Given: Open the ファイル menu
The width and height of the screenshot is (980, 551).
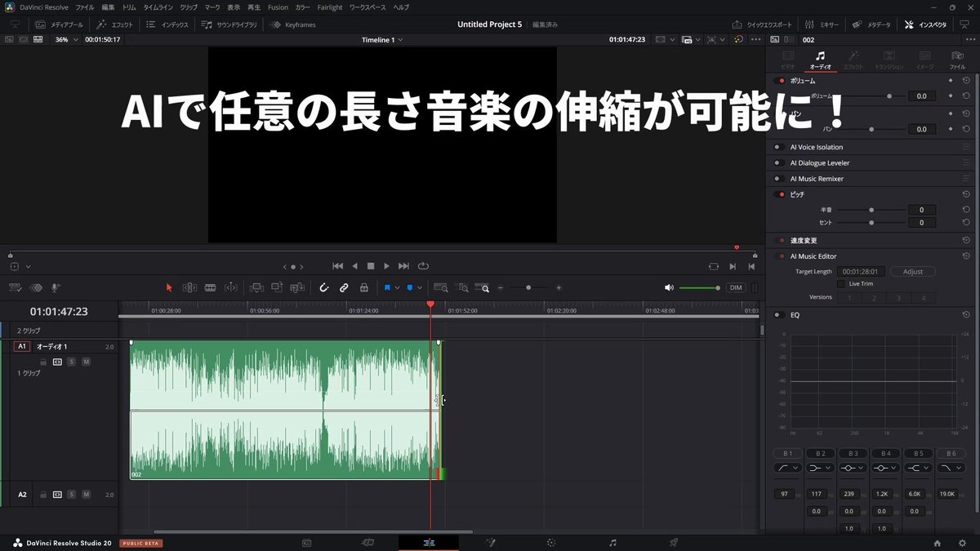Looking at the screenshot, I should pyautogui.click(x=85, y=7).
